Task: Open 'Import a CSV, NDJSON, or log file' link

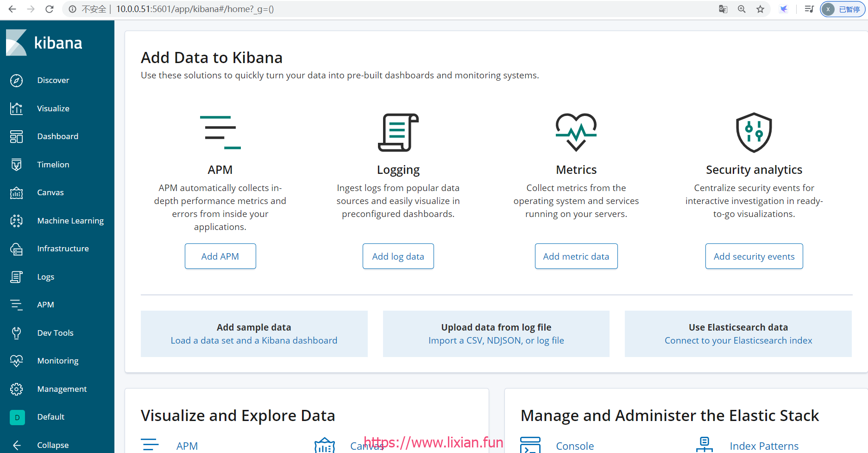Action: pyautogui.click(x=496, y=341)
